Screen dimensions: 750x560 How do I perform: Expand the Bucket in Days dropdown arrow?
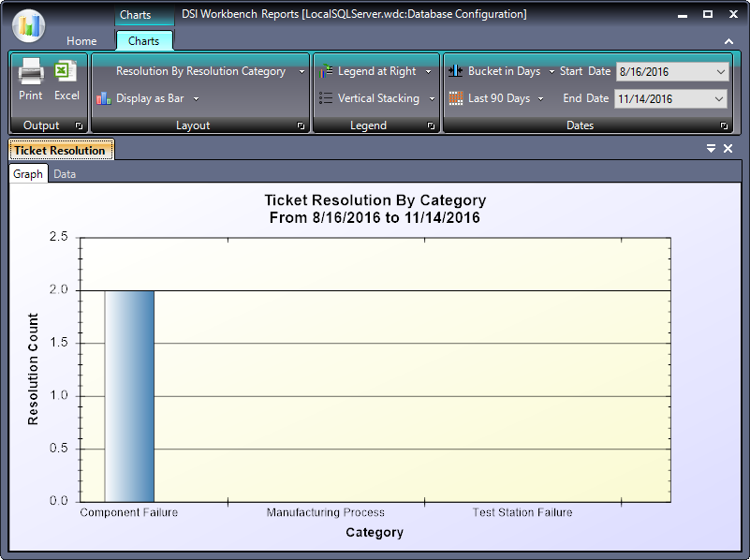pos(551,72)
